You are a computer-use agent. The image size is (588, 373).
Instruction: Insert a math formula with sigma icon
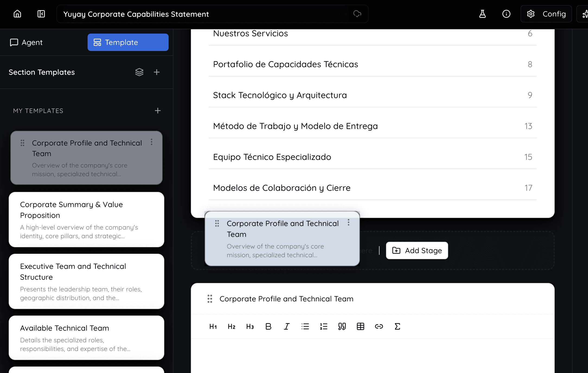click(397, 326)
